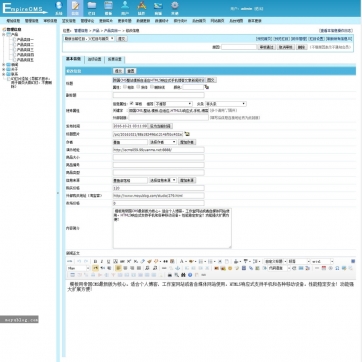This screenshot has height=362, width=362.
Task: Click the blue help icon in editor
Action: pyautogui.click(x=190, y=275)
